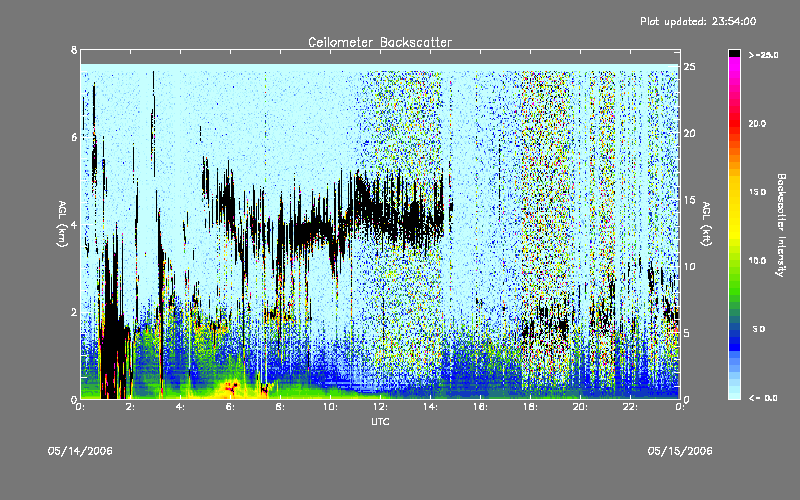
Task: Click the '14:' UTC time tick
Action: [x=430, y=407]
